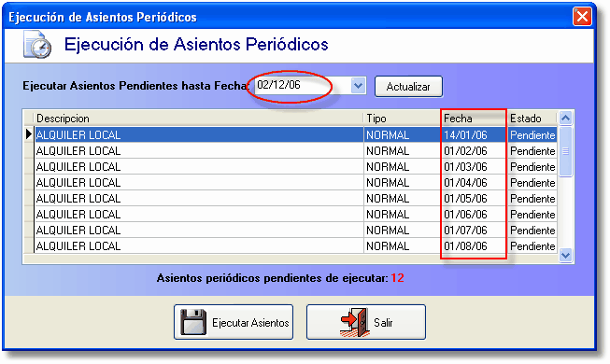Image resolution: width=610 pixels, height=364 pixels.
Task: Click the Actualizar button
Action: [x=408, y=86]
